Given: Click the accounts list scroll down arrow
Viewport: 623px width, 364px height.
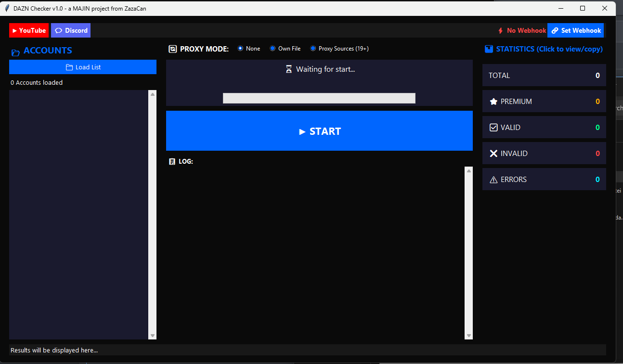Looking at the screenshot, I should tap(153, 336).
